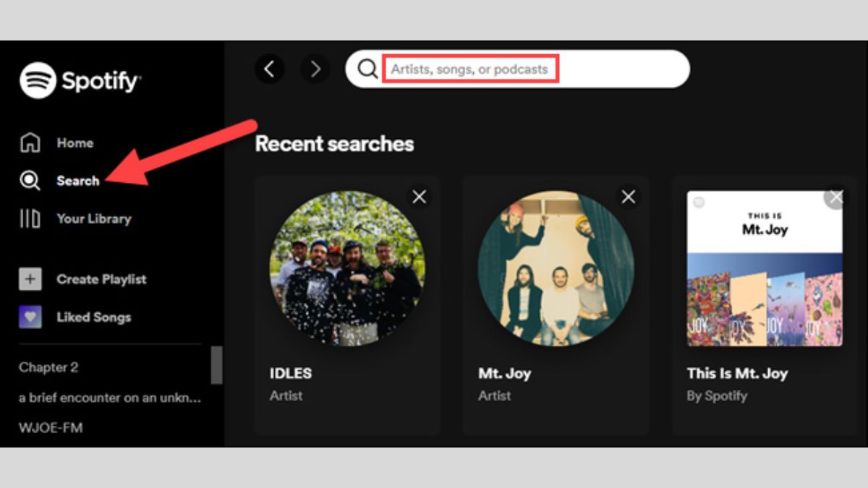Image resolution: width=868 pixels, height=488 pixels.
Task: Go forward with right arrow button
Action: click(x=315, y=69)
